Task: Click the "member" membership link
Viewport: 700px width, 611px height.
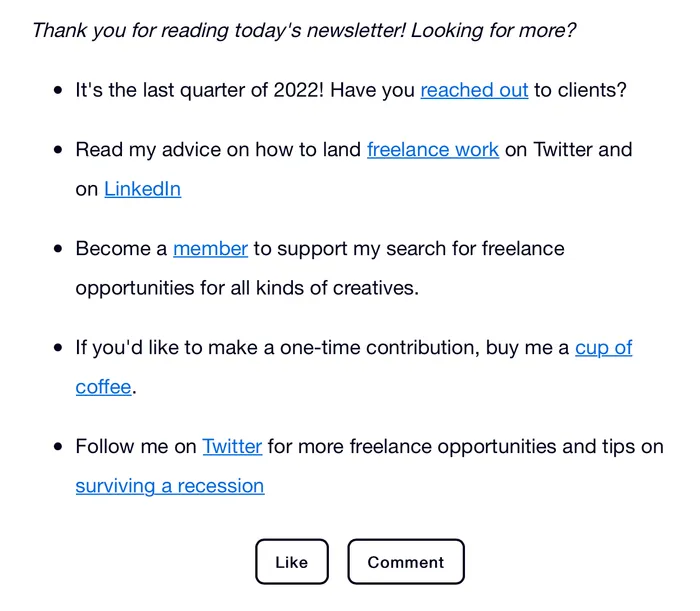Action: (x=210, y=248)
